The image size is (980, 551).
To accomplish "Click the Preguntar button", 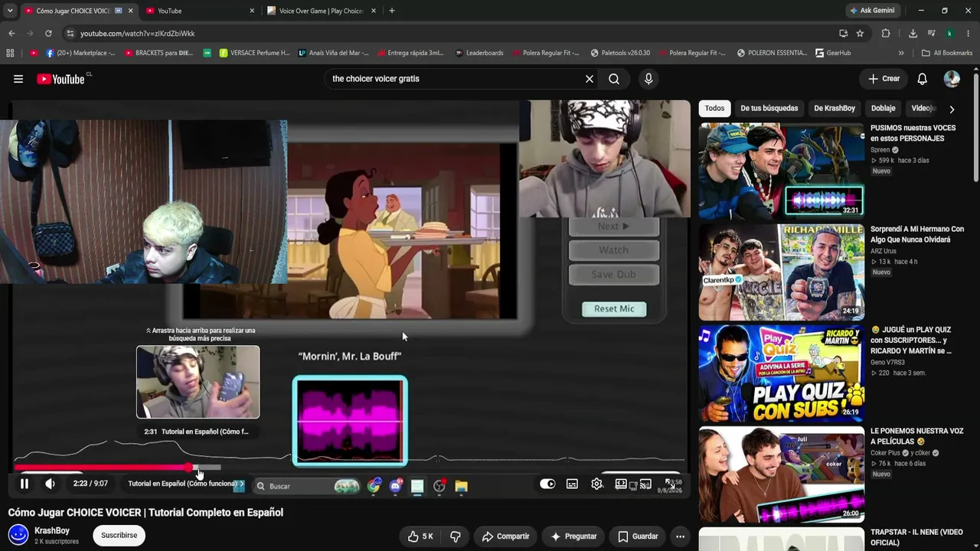I will point(573,536).
